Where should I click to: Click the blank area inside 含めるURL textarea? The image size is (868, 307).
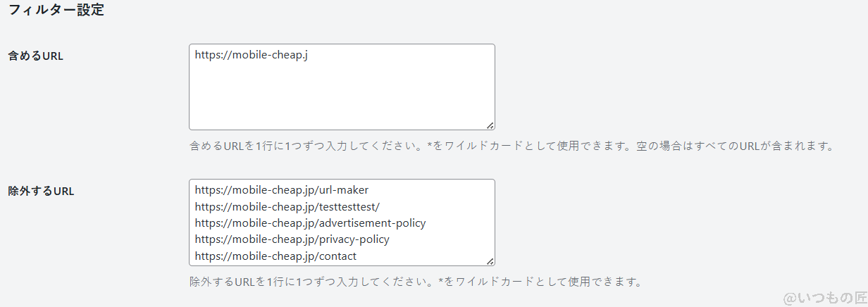coord(342,95)
